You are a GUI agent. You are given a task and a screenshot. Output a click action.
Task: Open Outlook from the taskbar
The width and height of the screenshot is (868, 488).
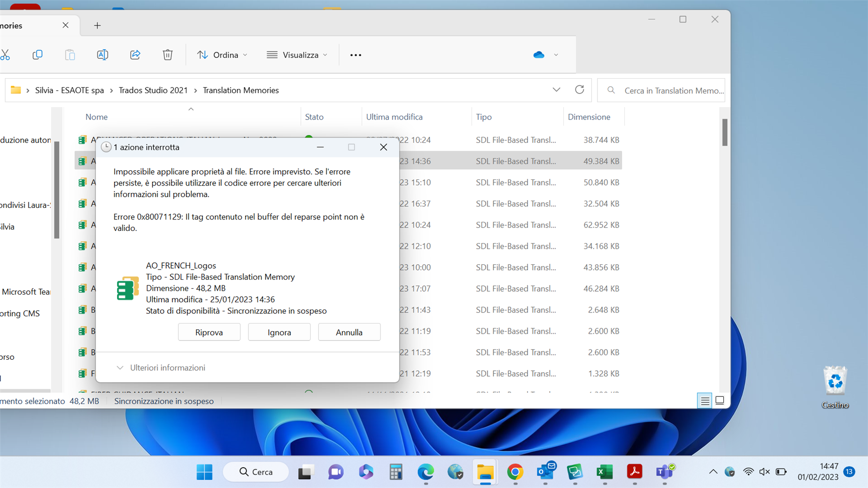(x=545, y=471)
